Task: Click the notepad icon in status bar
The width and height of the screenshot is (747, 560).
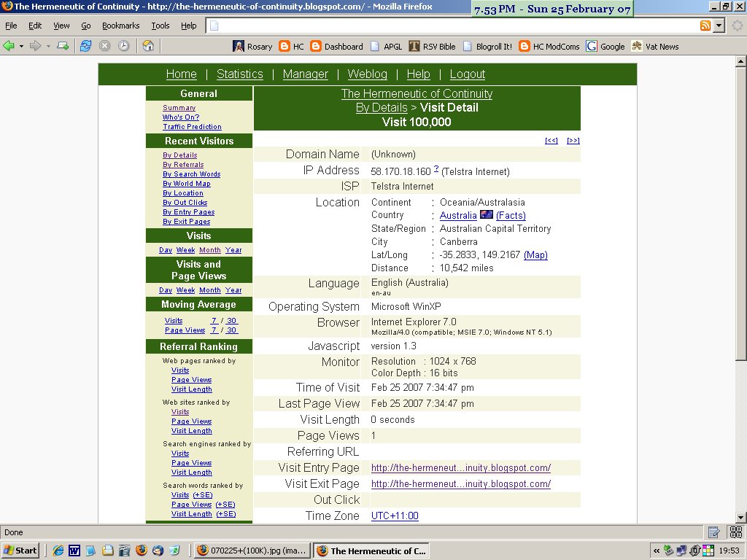Action: coord(713,532)
